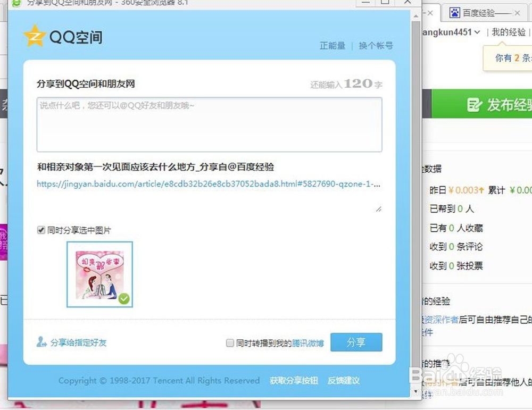Click the blue 分享 button
This screenshot has width=532, height=410.
[356, 342]
